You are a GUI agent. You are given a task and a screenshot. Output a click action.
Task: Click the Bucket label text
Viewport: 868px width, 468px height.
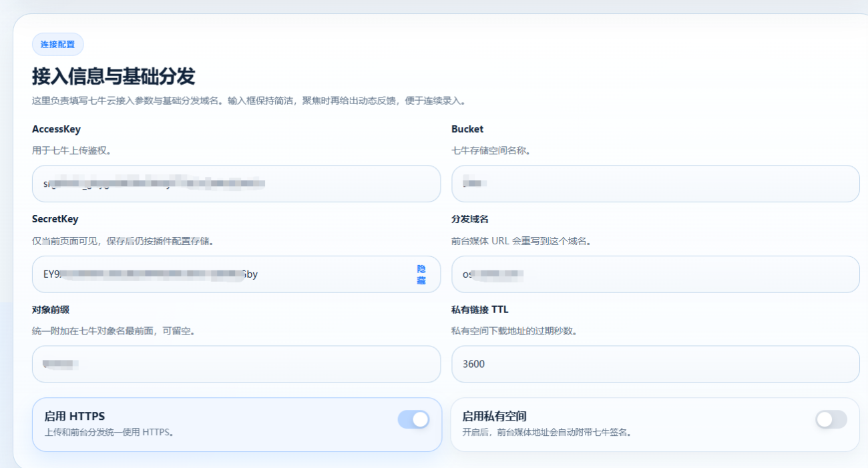[x=467, y=129]
